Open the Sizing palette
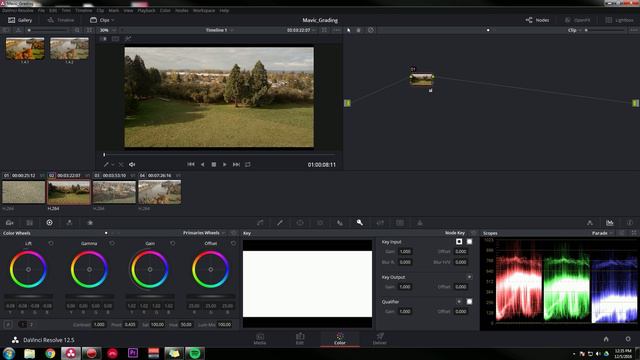Viewport: 640px width, 360px height. (x=380, y=223)
